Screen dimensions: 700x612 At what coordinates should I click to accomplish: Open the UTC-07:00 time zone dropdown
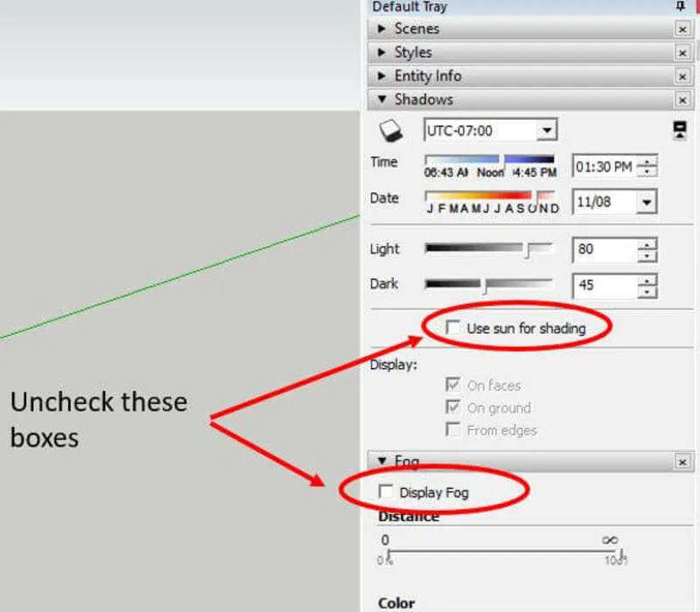click(547, 130)
